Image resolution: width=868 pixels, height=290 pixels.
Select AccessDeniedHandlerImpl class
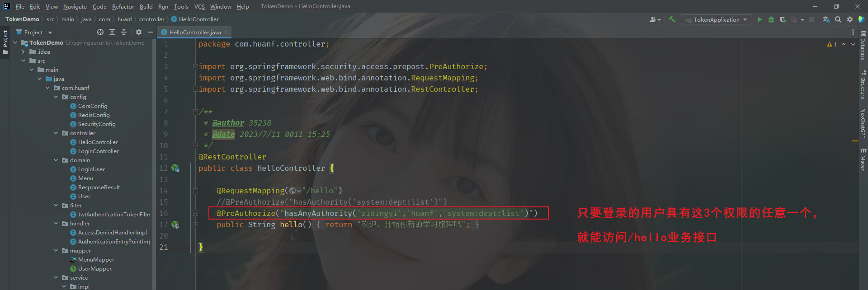(113, 233)
